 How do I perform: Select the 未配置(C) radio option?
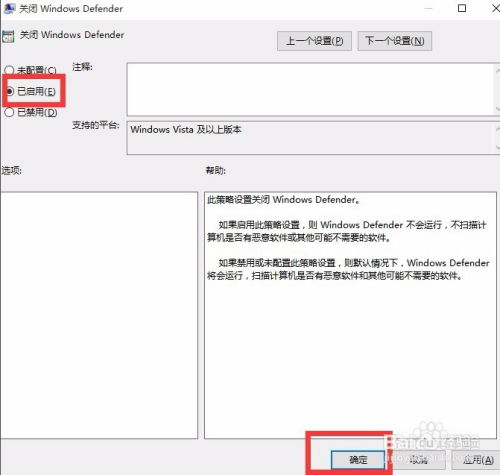(30, 70)
